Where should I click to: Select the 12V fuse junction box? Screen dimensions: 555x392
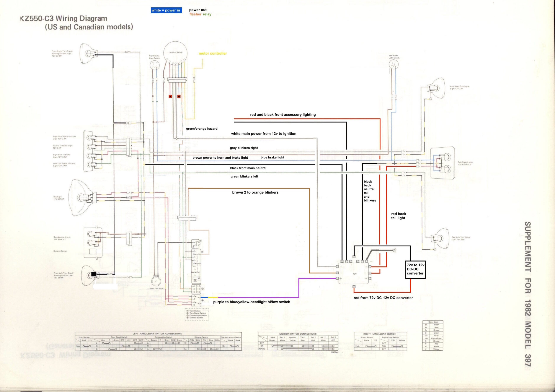pos(354,273)
